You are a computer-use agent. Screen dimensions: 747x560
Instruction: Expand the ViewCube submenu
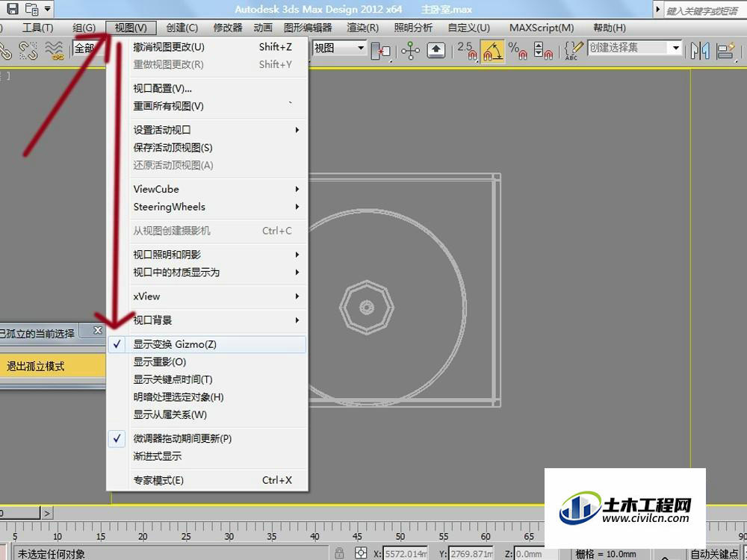click(207, 189)
